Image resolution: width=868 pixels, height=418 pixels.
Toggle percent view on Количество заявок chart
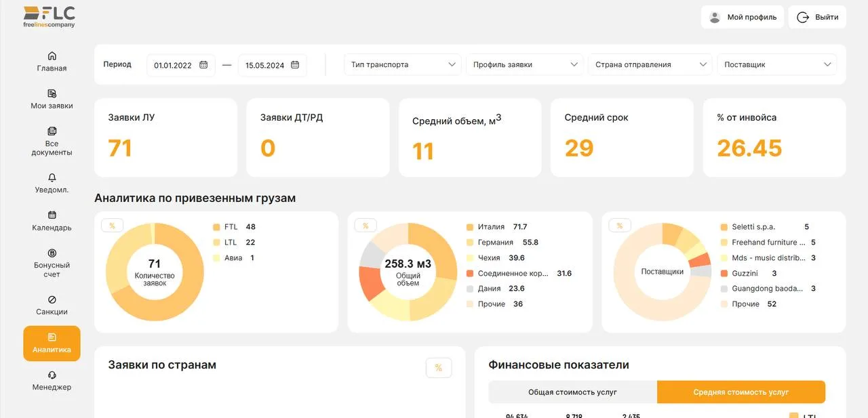click(113, 226)
